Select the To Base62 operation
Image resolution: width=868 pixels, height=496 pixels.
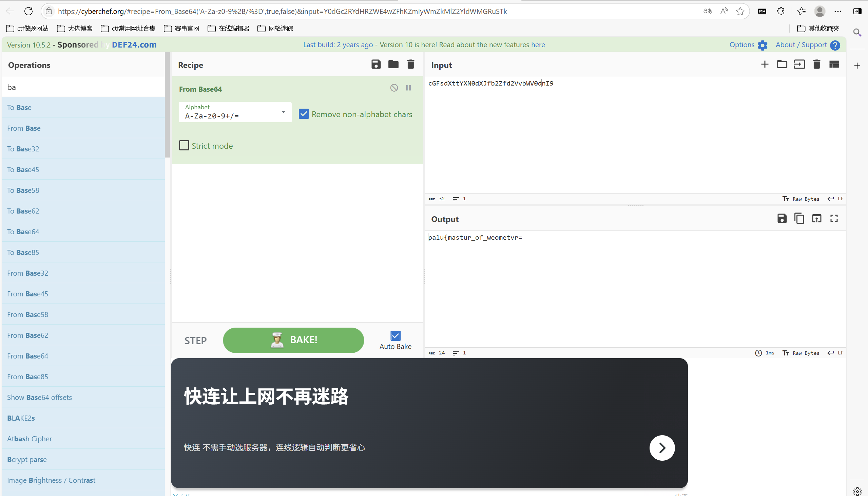click(83, 211)
